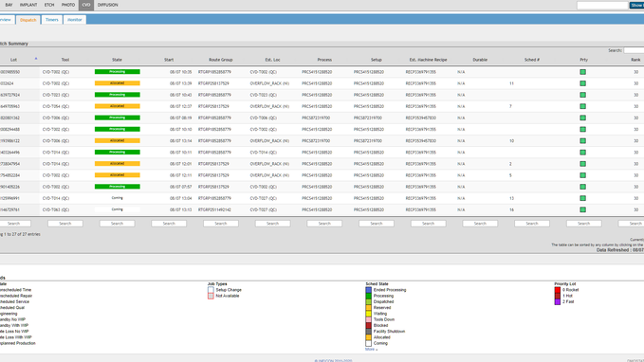This screenshot has width=644, height=362.
Task: Click the Search box under Process column
Action: click(324, 224)
